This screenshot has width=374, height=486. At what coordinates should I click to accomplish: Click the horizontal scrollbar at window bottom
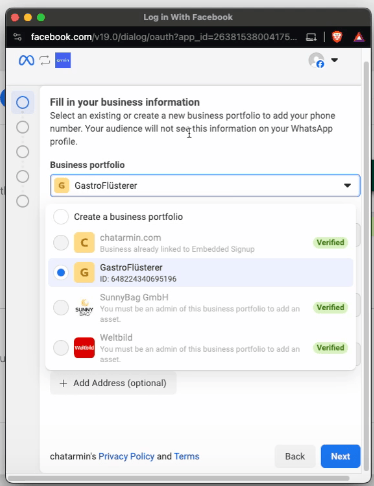[178, 478]
